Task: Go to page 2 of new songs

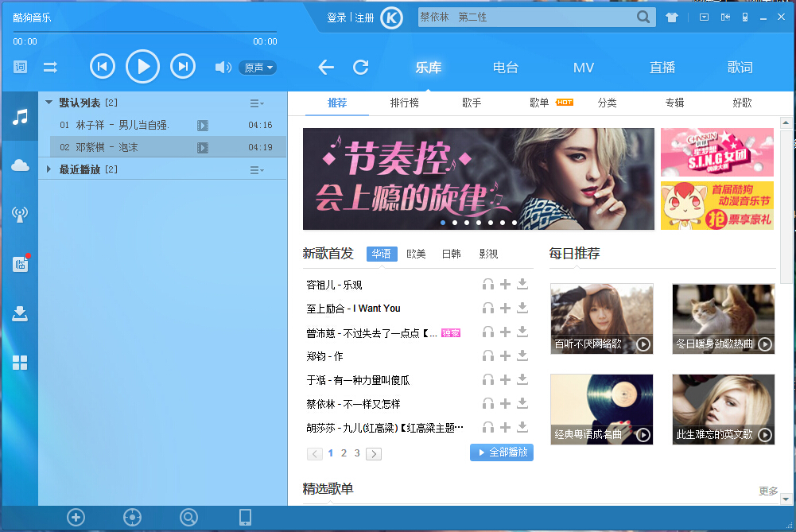Action: (x=344, y=452)
